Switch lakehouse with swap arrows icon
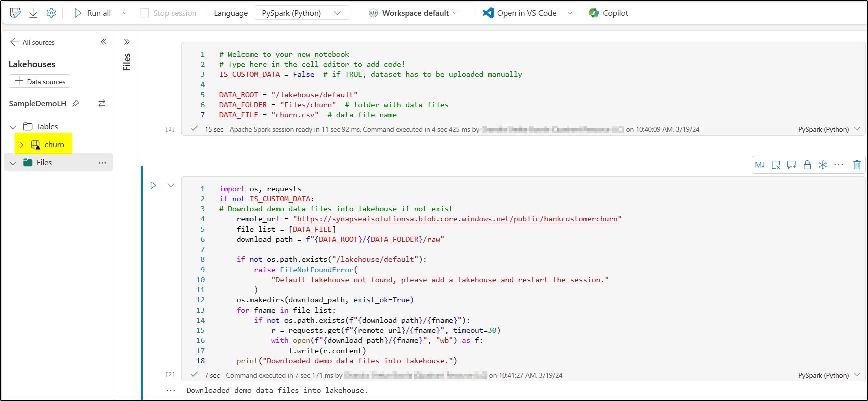The width and height of the screenshot is (868, 401). click(102, 103)
